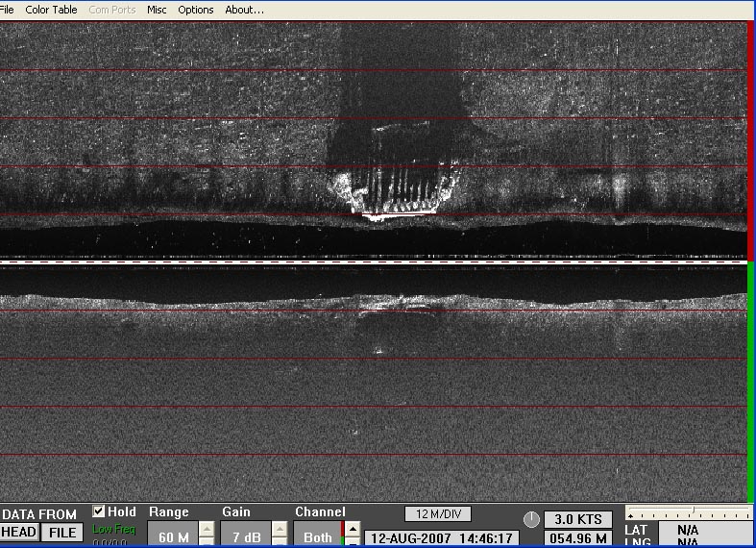Open the Color Table menu
Image resolution: width=756 pixels, height=548 pixels.
click(51, 10)
